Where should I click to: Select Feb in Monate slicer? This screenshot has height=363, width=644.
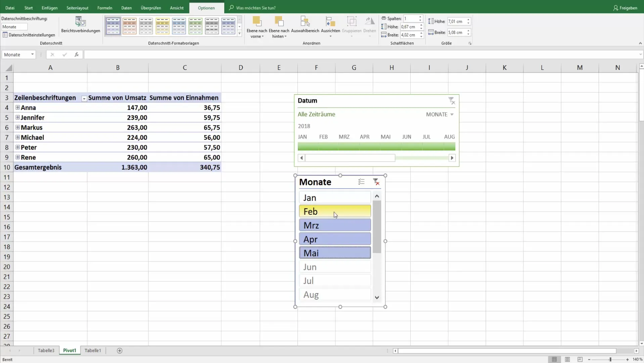point(335,211)
